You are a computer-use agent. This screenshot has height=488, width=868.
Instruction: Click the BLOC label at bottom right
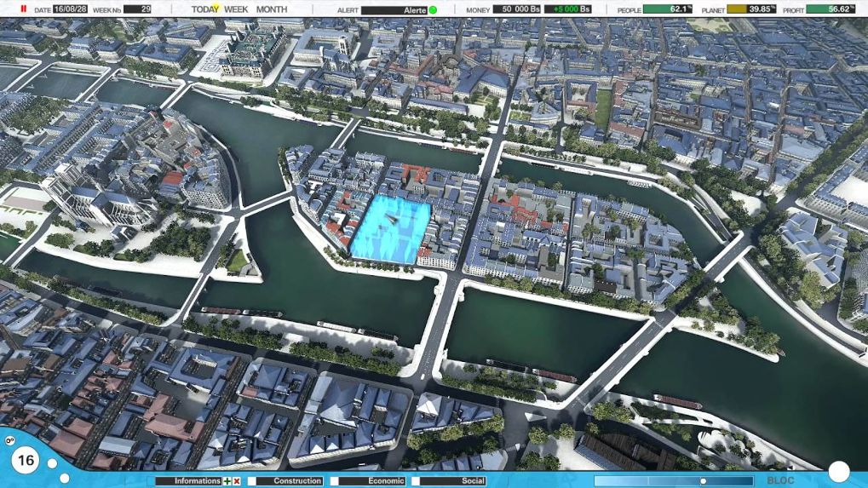[x=780, y=480]
